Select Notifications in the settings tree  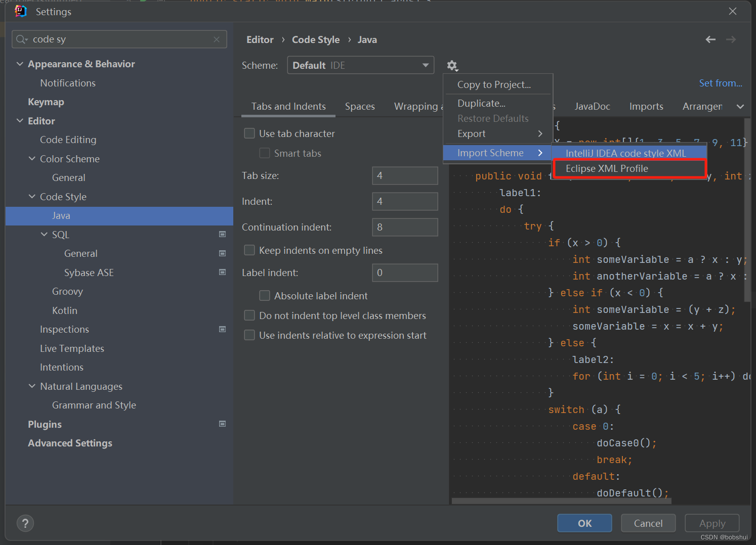click(x=68, y=83)
